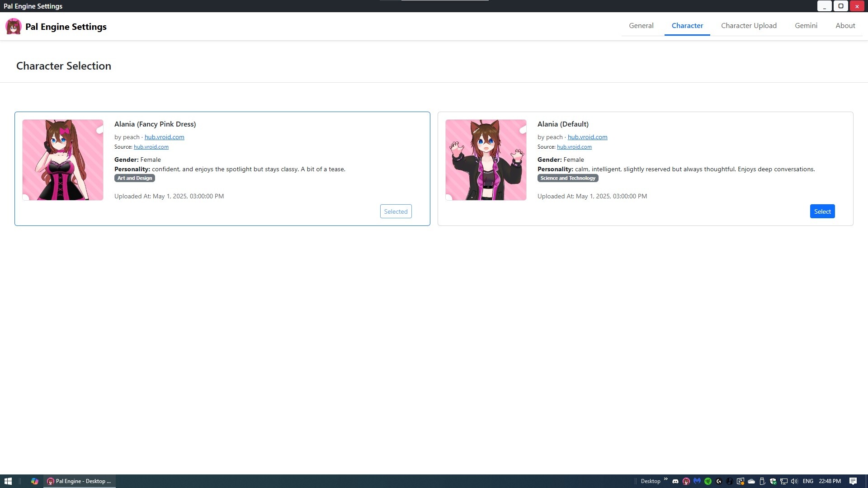
Task: Click the Pal Engine logo in header
Action: [14, 27]
